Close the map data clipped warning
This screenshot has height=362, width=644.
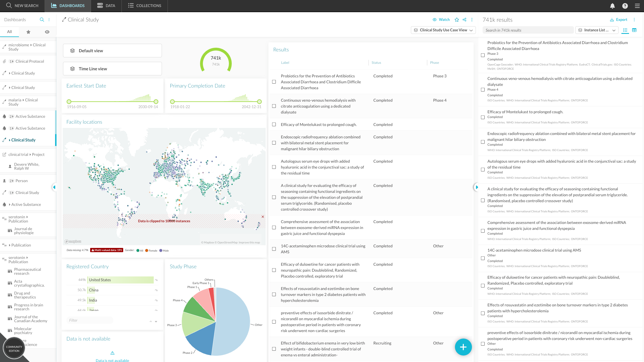263,217
